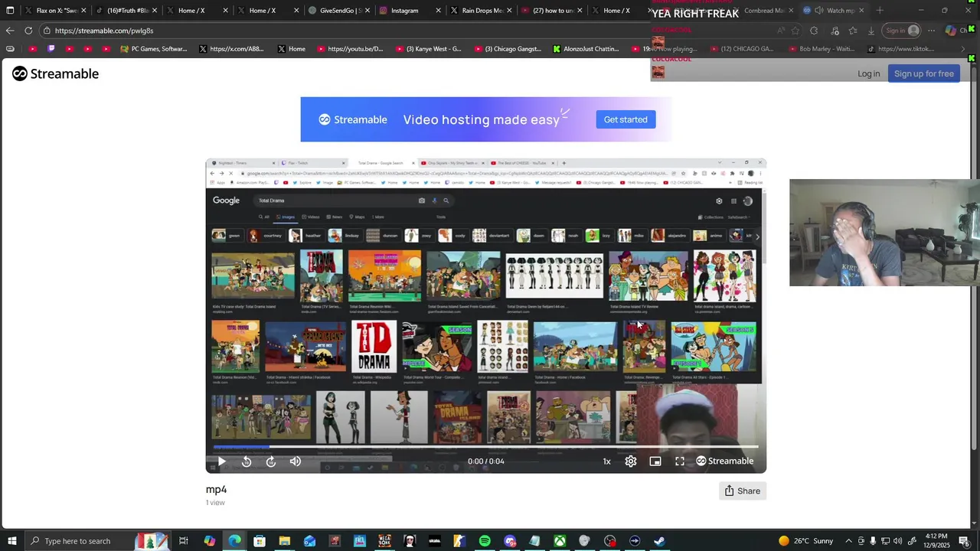Viewport: 980px width, 551px height.
Task: Open the clock showing 4:12 PM
Action: point(936,541)
